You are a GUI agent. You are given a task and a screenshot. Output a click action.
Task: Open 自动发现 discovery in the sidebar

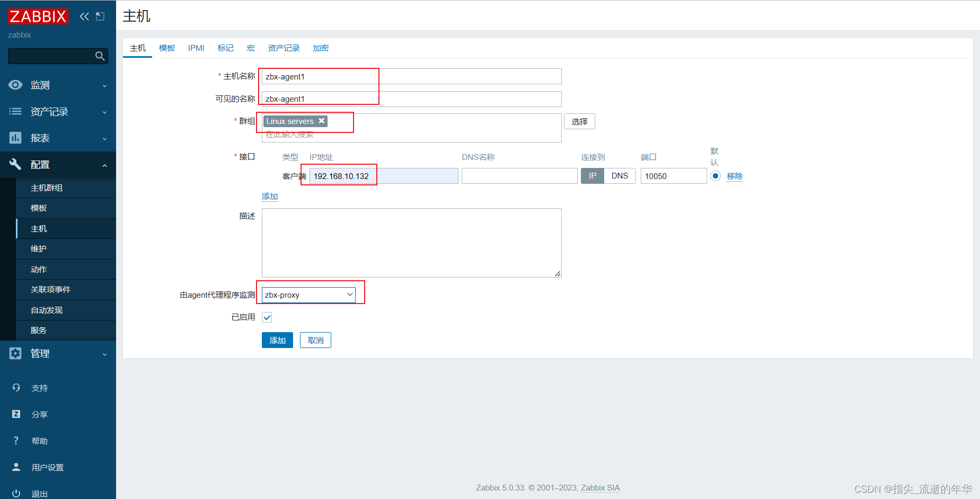(66, 310)
